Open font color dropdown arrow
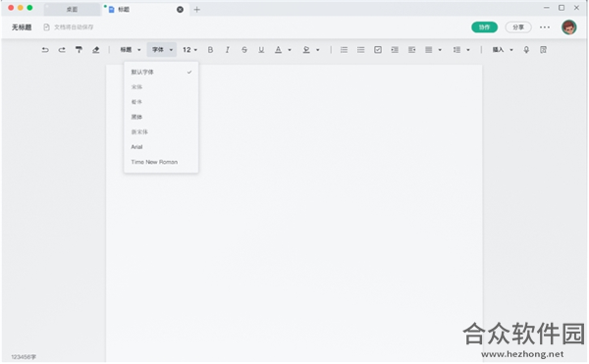Image resolution: width=589 pixels, height=364 pixels. pyautogui.click(x=290, y=50)
